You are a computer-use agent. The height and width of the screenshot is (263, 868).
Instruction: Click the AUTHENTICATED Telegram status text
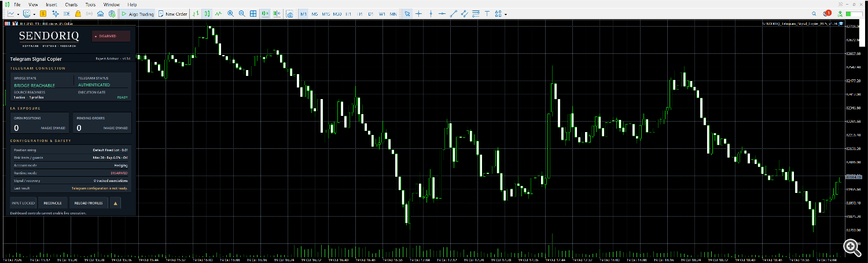94,85
